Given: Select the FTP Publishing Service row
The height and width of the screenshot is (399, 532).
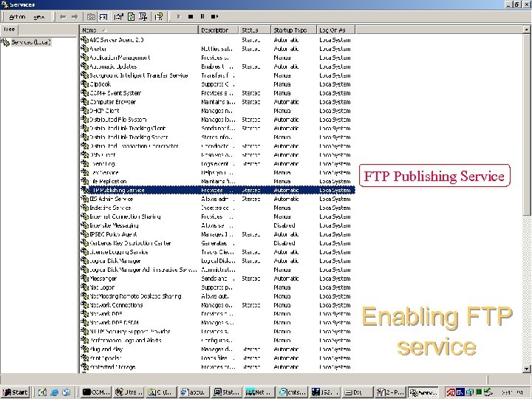Looking at the screenshot, I should pyautogui.click(x=218, y=191).
